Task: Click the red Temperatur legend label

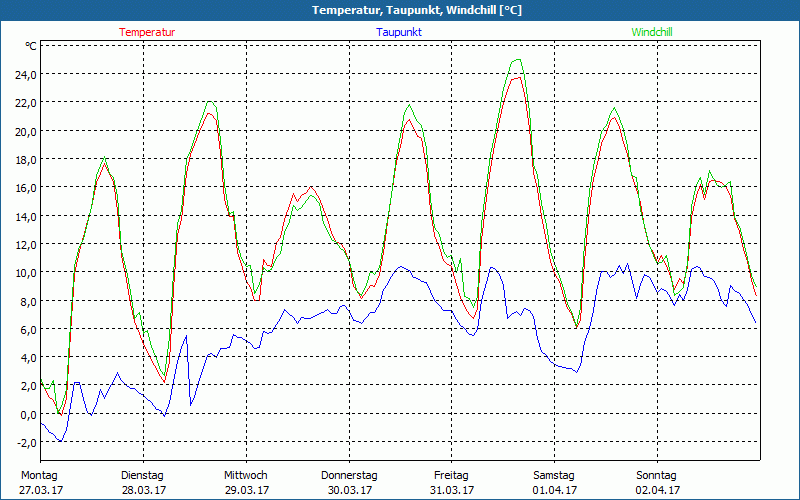Action: coord(147,32)
